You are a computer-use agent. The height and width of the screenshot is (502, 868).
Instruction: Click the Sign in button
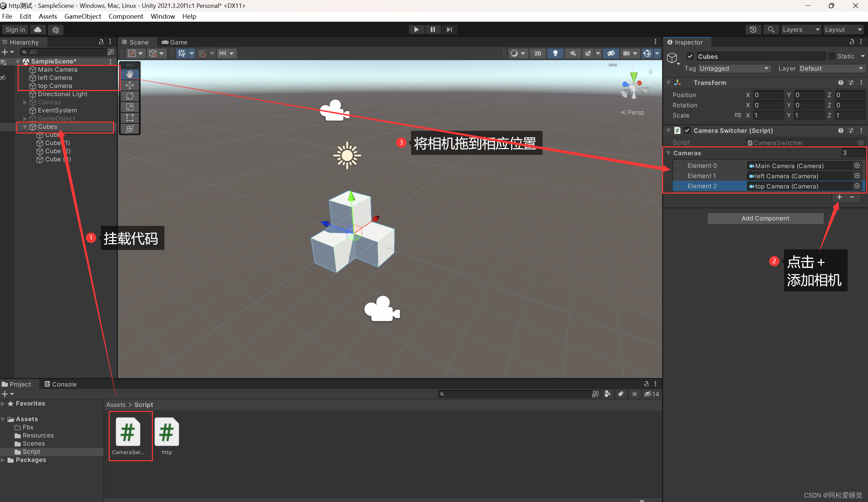pyautogui.click(x=15, y=30)
